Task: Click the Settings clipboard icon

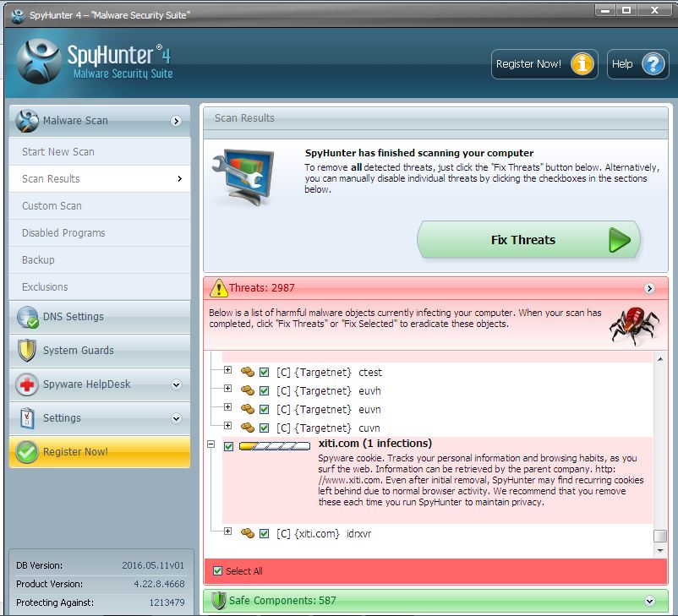Action: pos(27,418)
